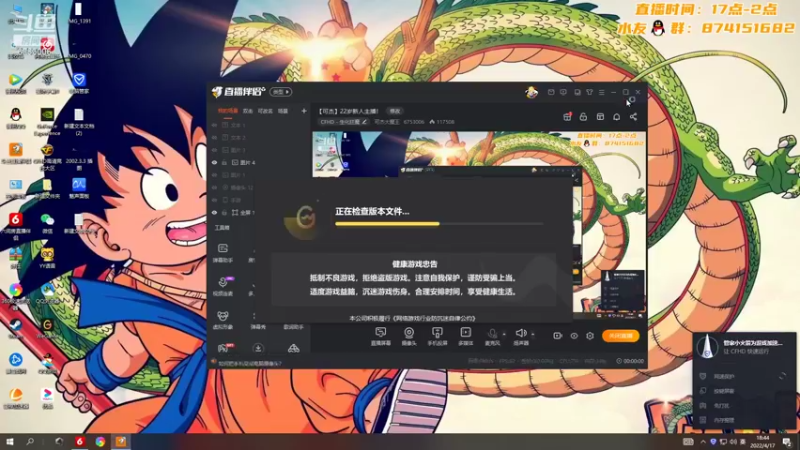Add the 摄像头 camera source
Screen dimensions: 800x450
click(409, 337)
